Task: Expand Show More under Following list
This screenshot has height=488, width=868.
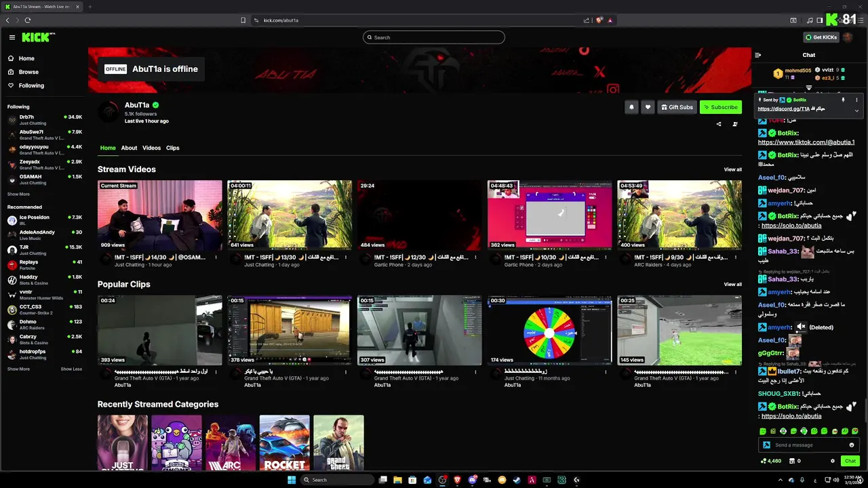Action: pos(18,194)
